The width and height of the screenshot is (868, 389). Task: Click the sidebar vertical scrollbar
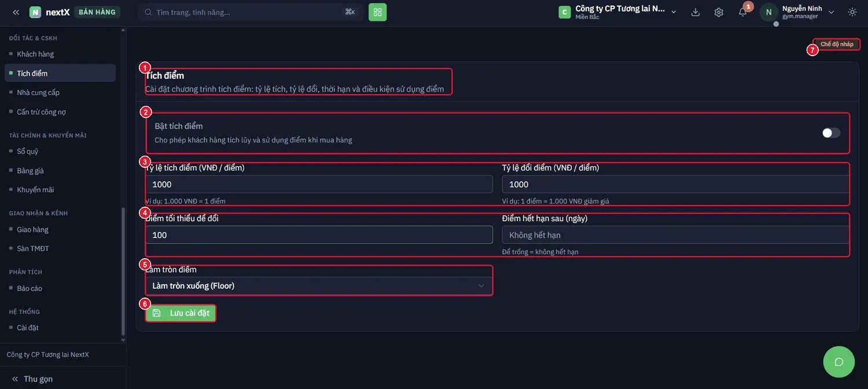(123, 271)
